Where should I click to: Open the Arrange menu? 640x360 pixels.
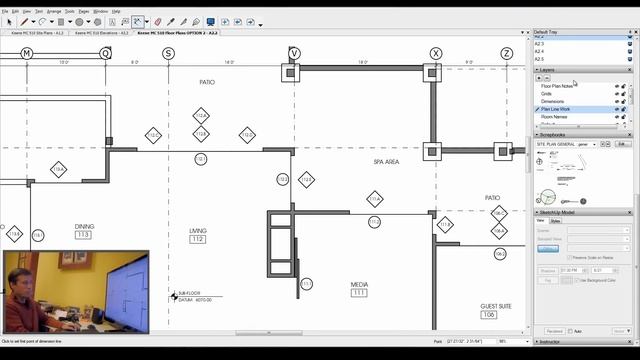[x=54, y=11]
